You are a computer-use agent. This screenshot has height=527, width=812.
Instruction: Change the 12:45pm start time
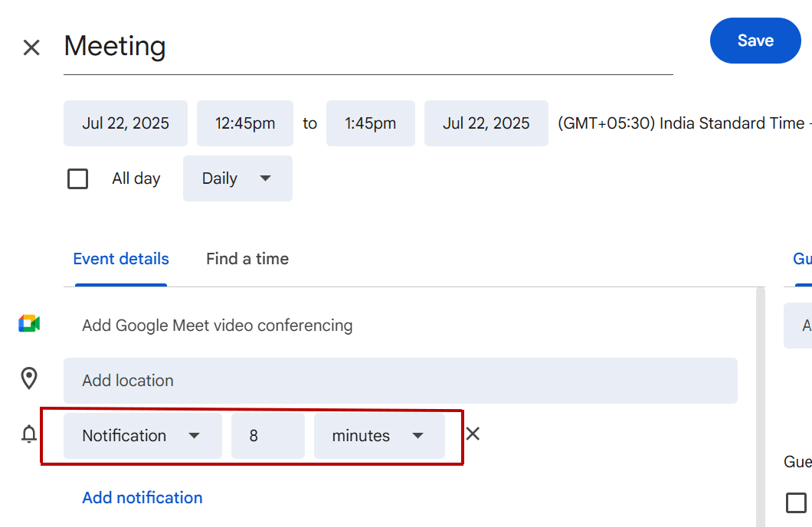click(245, 123)
